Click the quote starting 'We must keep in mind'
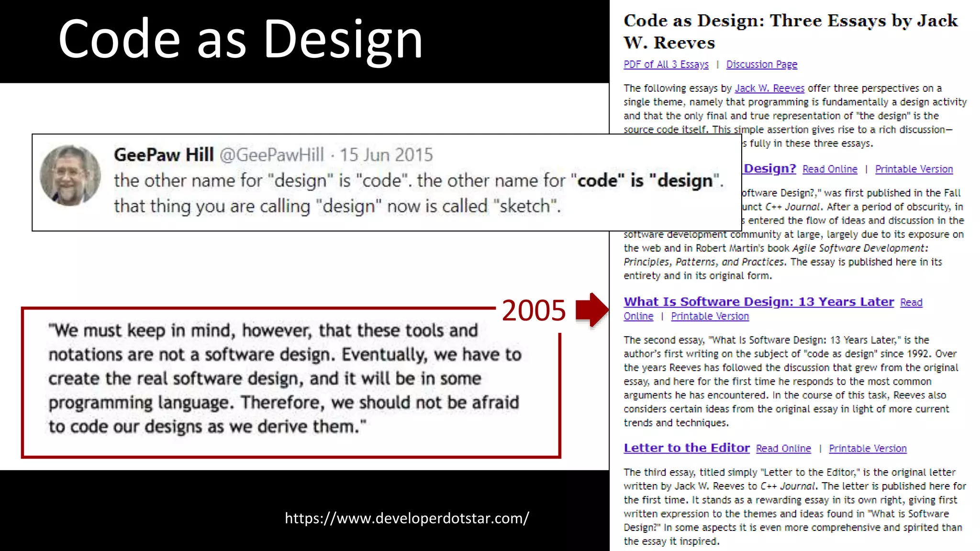Viewport: 980px width, 551px height. (x=285, y=378)
